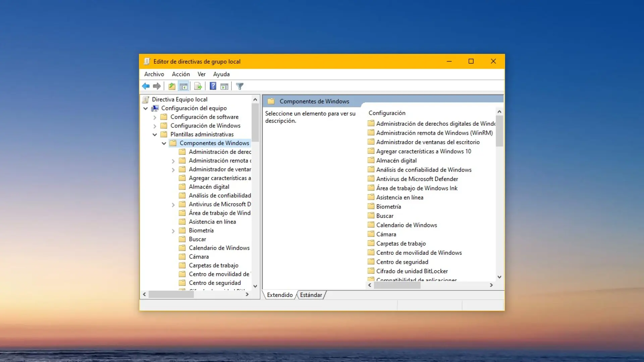Click the tree pane scroll-down arrow
This screenshot has width=644, height=362.
(x=255, y=286)
